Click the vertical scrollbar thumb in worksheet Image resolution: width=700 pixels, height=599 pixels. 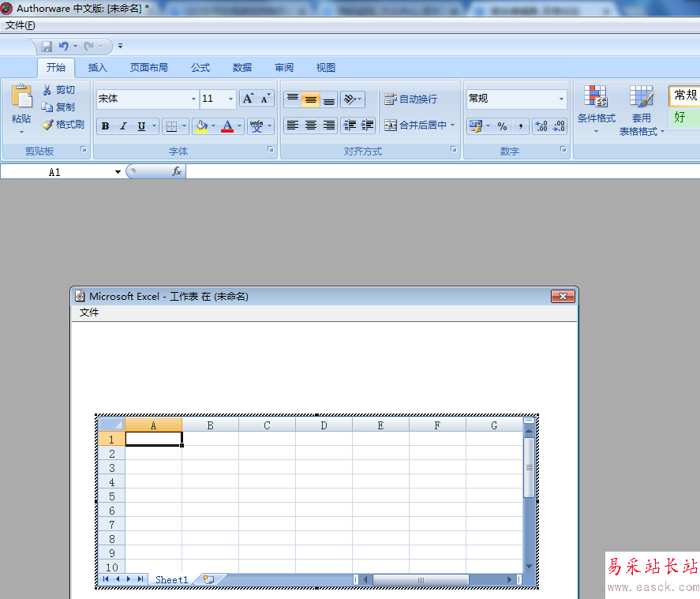click(x=529, y=468)
